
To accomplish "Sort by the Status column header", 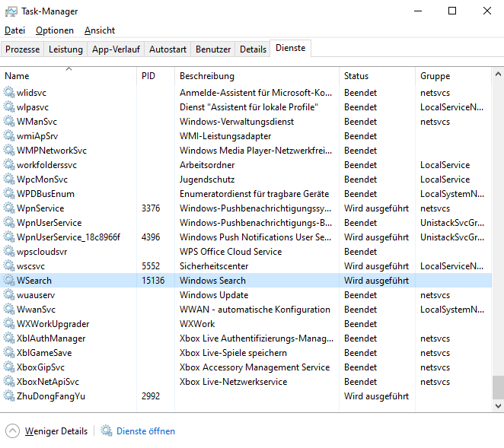I will tap(356, 76).
